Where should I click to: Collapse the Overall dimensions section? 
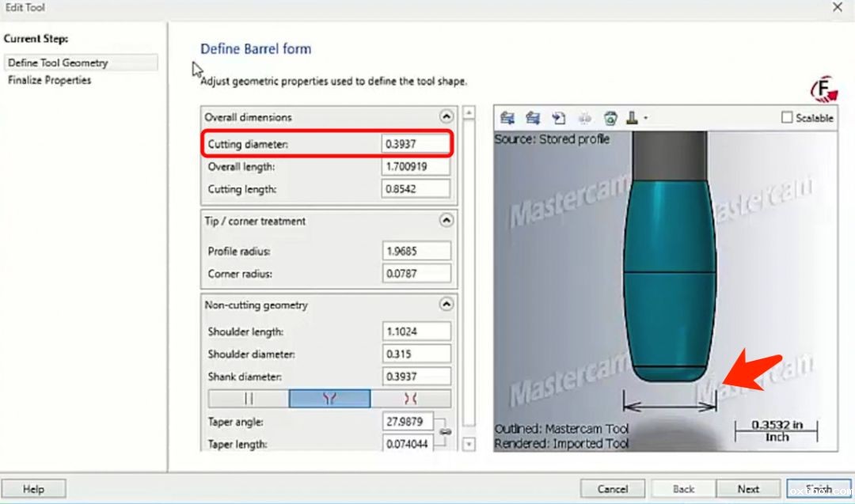(446, 116)
